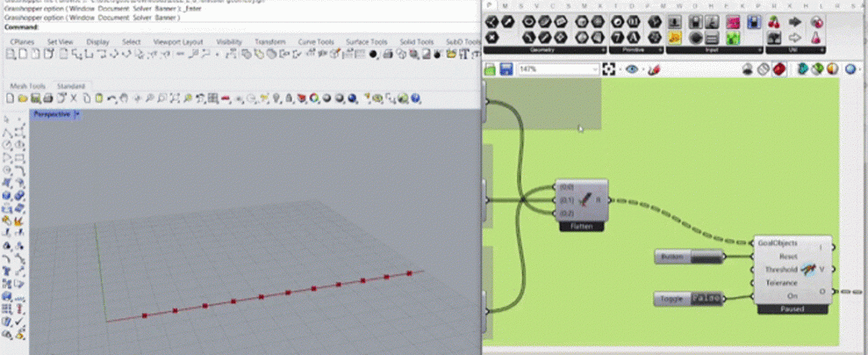Screen dimensions: 868x355
Task: Click the Grasshopper open file icon
Action: [491, 69]
